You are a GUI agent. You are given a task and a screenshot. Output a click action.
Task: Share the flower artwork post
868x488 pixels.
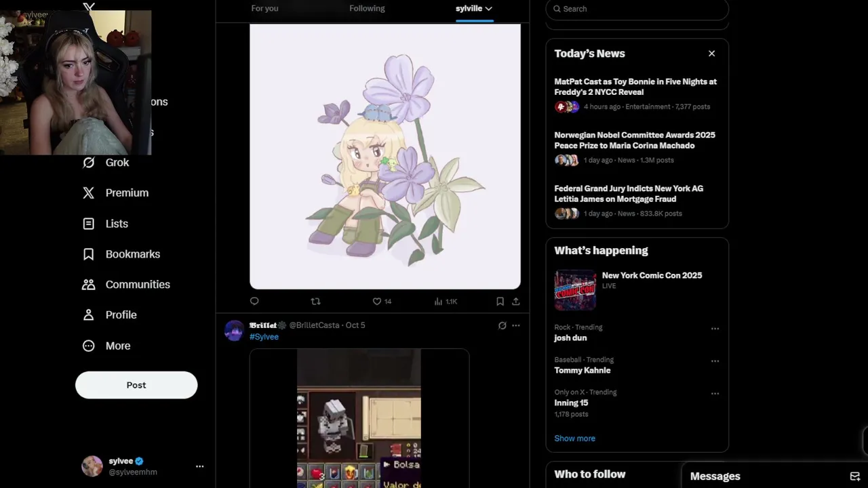coord(516,301)
